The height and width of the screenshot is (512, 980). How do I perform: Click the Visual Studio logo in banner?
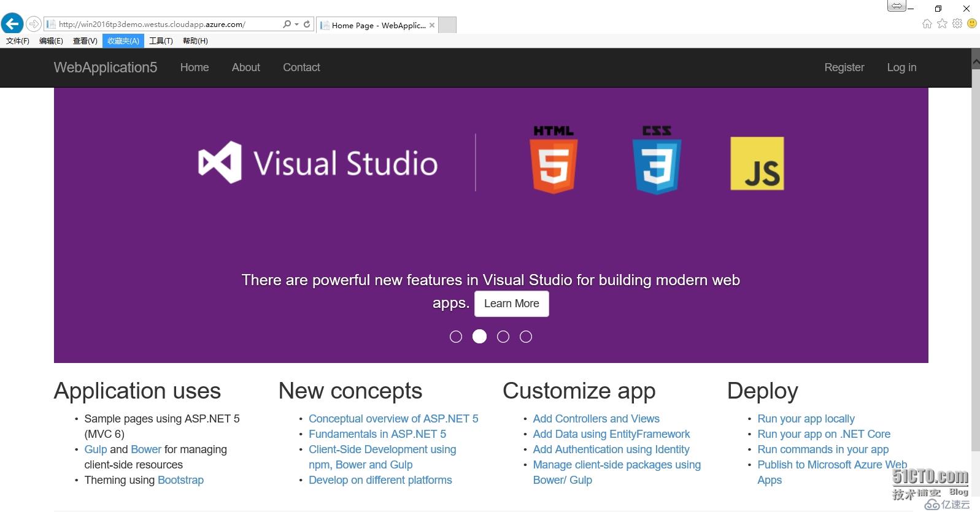point(318,163)
